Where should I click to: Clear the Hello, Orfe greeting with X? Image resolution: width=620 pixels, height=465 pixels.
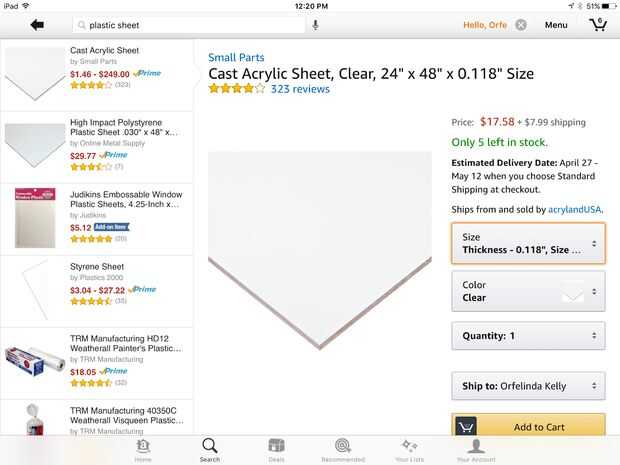point(521,25)
